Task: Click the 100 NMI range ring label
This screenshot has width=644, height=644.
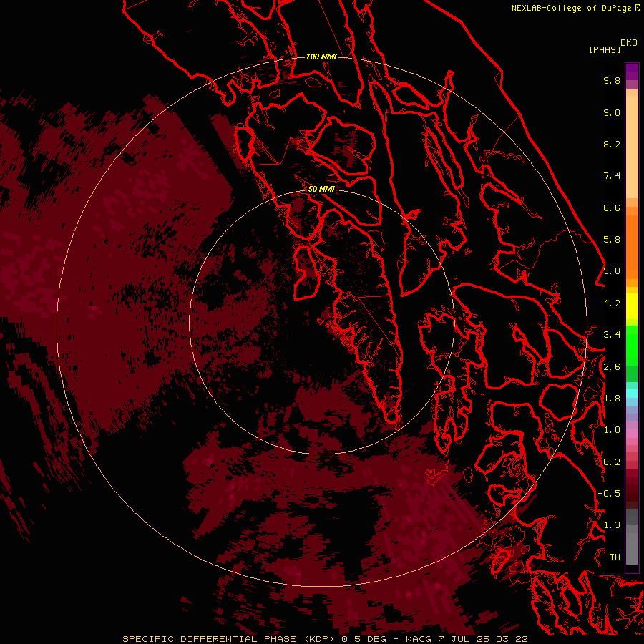Action: pyautogui.click(x=321, y=57)
